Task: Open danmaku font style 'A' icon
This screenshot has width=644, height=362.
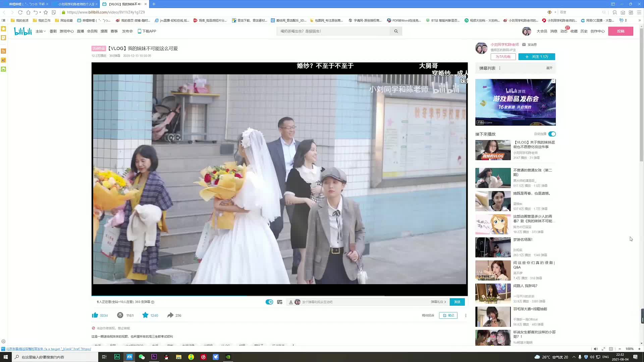Action: click(x=291, y=302)
